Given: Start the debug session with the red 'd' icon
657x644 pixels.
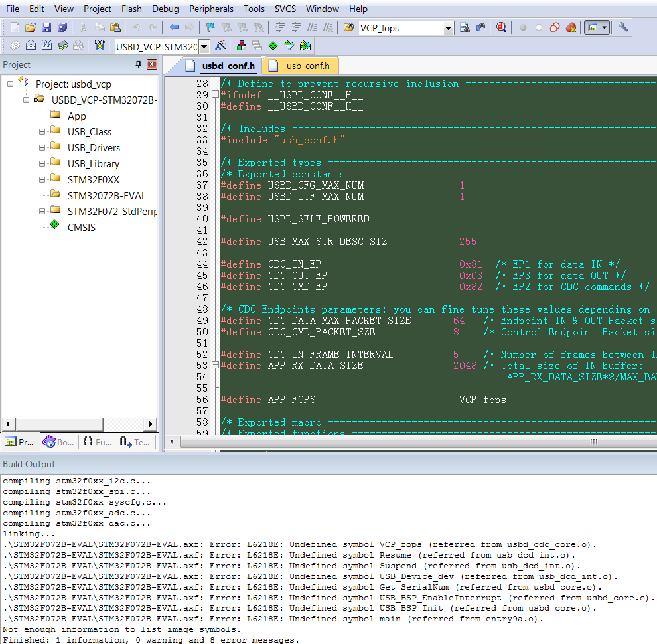Looking at the screenshot, I should [x=501, y=28].
